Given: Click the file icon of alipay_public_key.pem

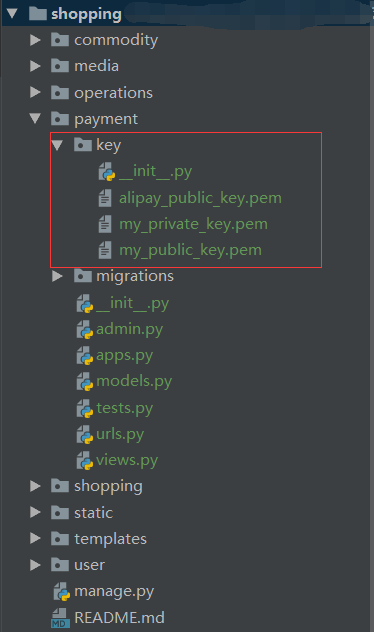Looking at the screenshot, I should pyautogui.click(x=105, y=198).
